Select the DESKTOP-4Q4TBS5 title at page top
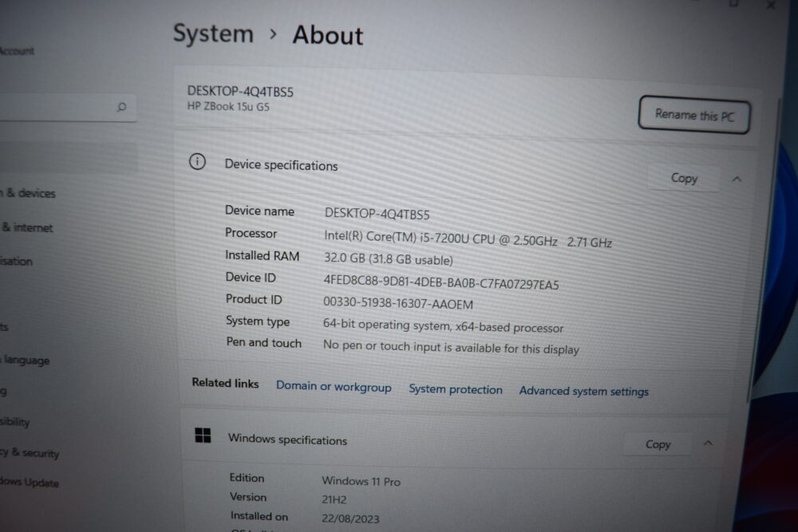This screenshot has width=798, height=532. [x=240, y=92]
